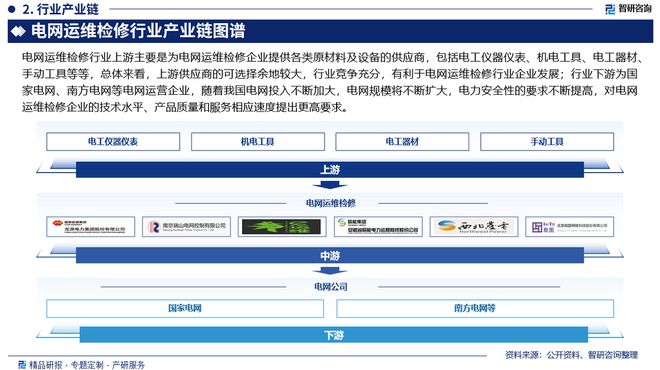Click the 国家电网 box
660x370 pixels.
point(185,309)
